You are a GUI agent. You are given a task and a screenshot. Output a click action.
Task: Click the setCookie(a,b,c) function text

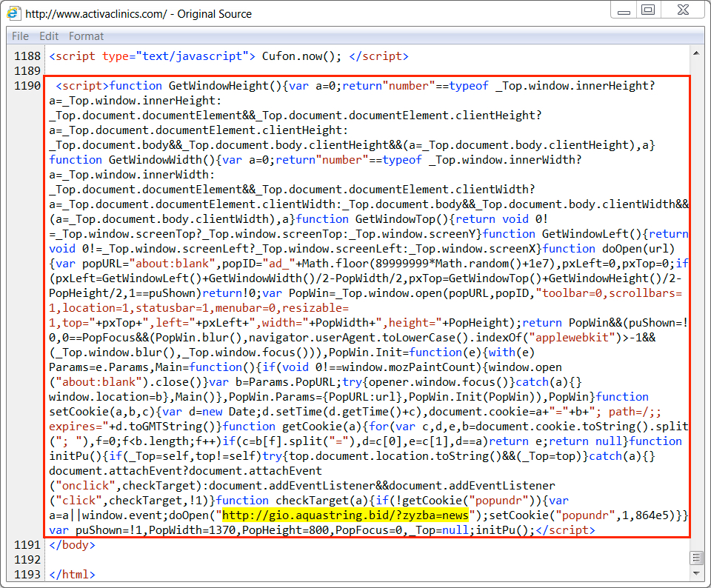click(102, 412)
